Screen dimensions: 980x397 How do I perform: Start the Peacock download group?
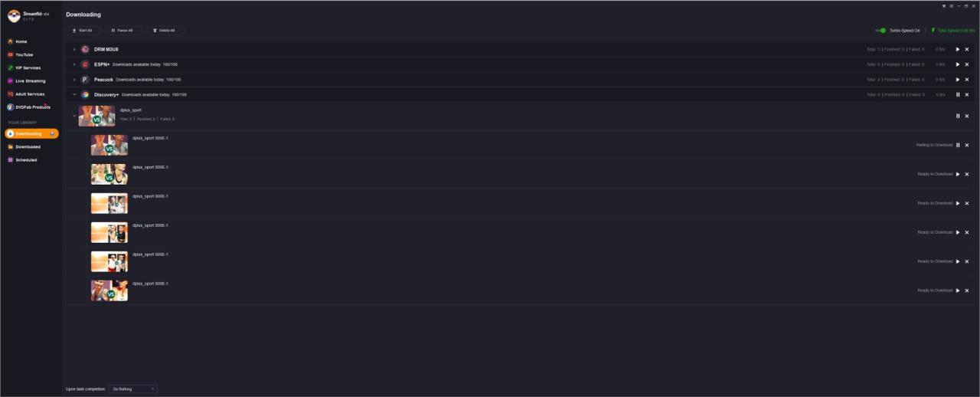pos(958,79)
